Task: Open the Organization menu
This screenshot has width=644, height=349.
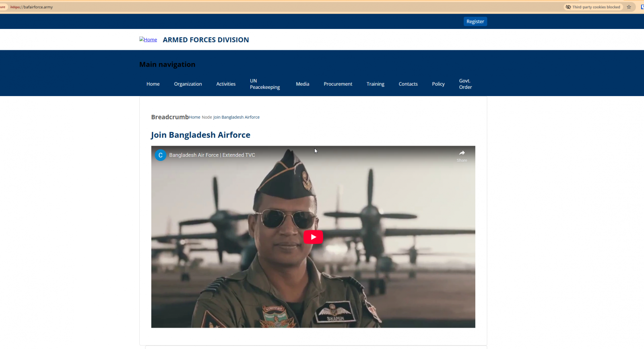Action: (x=188, y=84)
